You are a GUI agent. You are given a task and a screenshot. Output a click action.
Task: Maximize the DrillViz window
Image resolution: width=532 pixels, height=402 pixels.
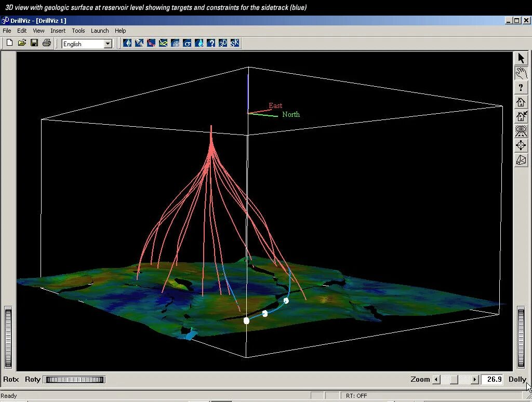pyautogui.click(x=516, y=21)
